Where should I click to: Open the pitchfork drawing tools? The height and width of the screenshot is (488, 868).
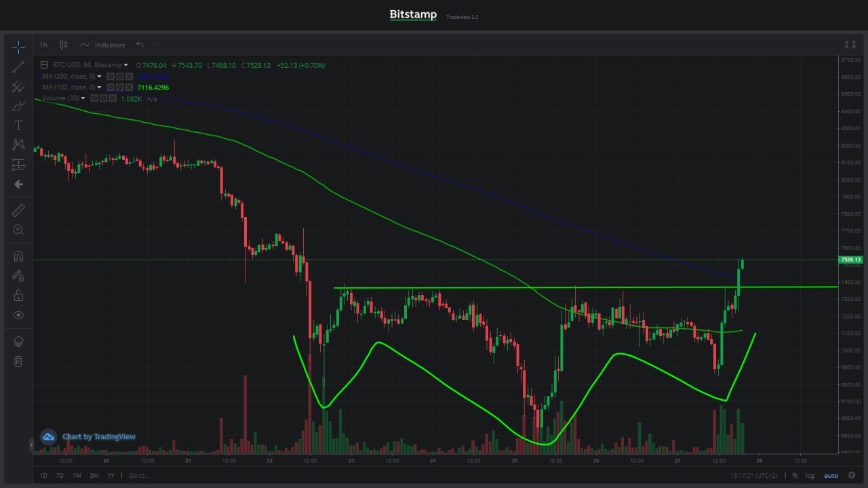(18, 86)
